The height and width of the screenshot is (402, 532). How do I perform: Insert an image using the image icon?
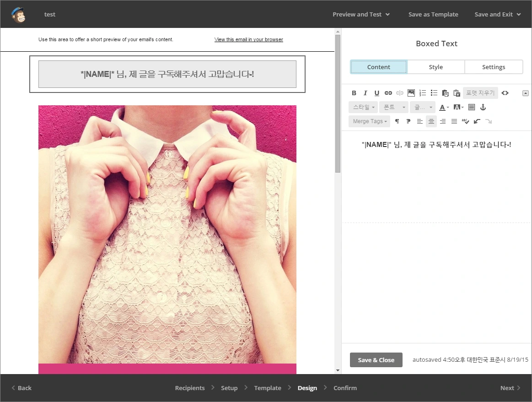pyautogui.click(x=411, y=92)
